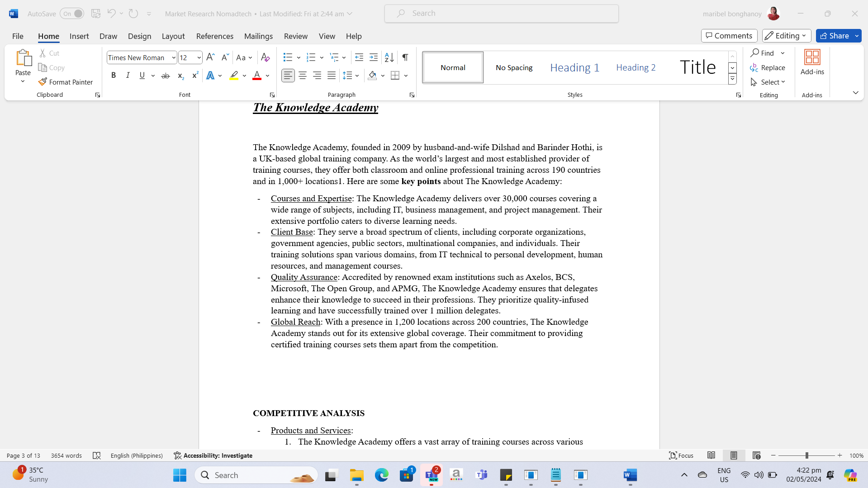The width and height of the screenshot is (868, 488).
Task: Click the Windows taskbar Search field
Action: click(x=256, y=475)
